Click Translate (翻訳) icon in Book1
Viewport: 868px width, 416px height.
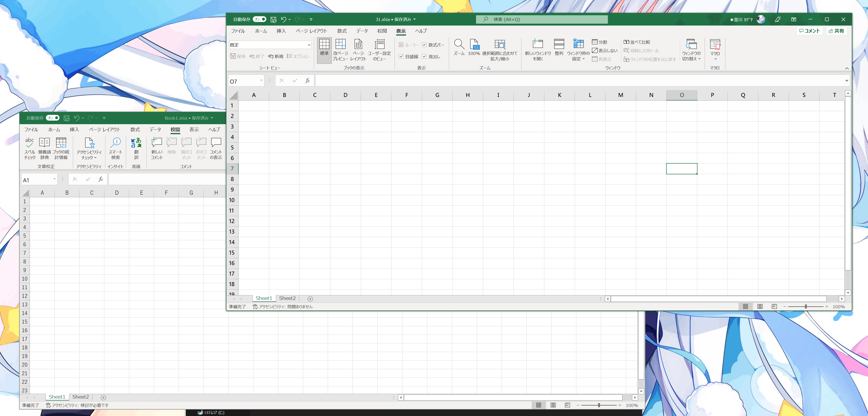tap(136, 148)
